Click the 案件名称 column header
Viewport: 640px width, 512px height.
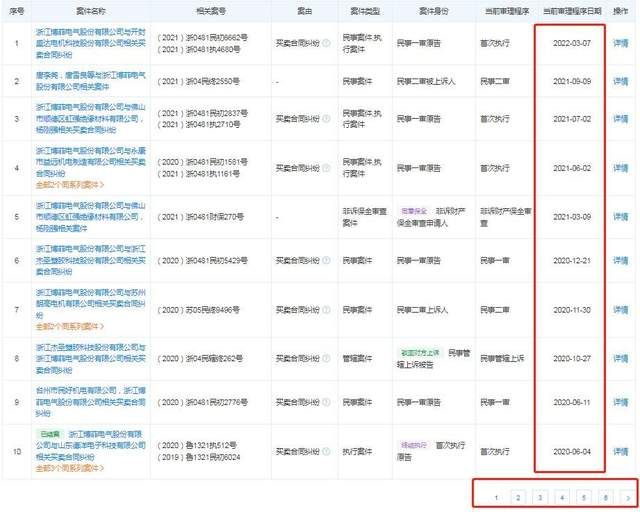click(x=91, y=11)
